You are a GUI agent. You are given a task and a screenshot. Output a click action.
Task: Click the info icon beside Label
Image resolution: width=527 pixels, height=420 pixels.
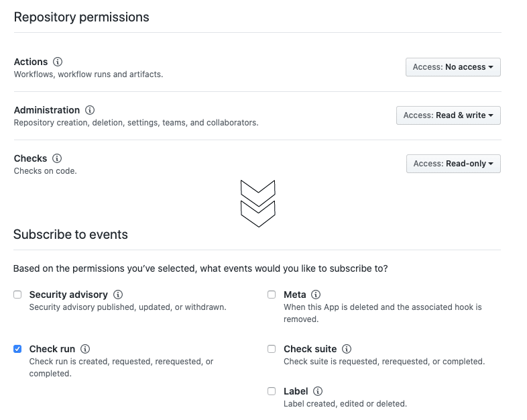(x=318, y=391)
